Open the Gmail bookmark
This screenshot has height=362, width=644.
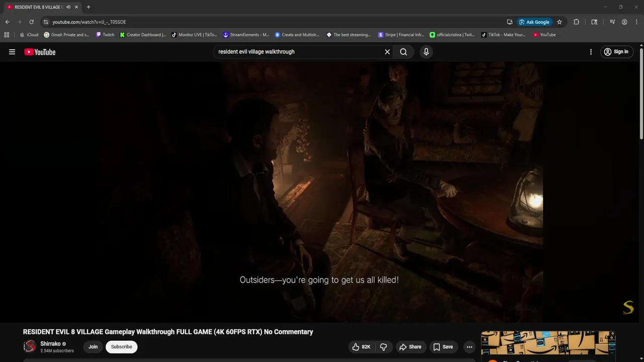tap(66, 35)
